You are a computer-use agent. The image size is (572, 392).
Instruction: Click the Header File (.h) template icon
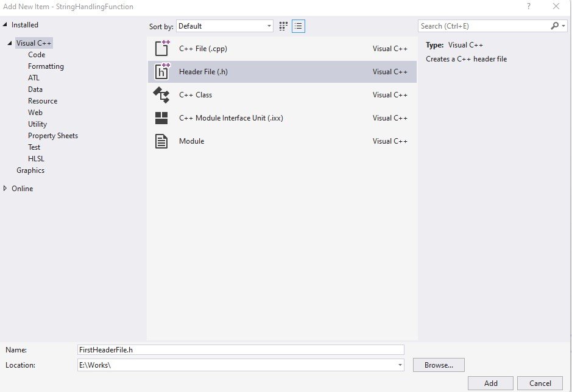[x=162, y=71]
